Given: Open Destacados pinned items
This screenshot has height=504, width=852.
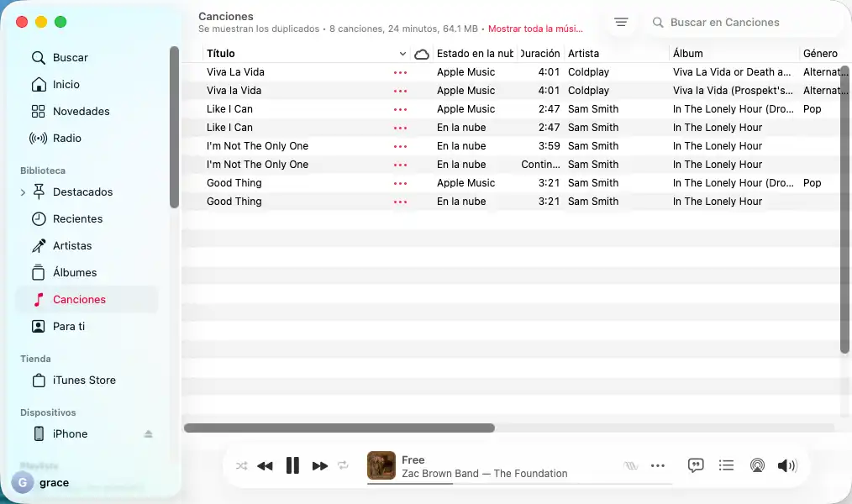Looking at the screenshot, I should coord(72,192).
